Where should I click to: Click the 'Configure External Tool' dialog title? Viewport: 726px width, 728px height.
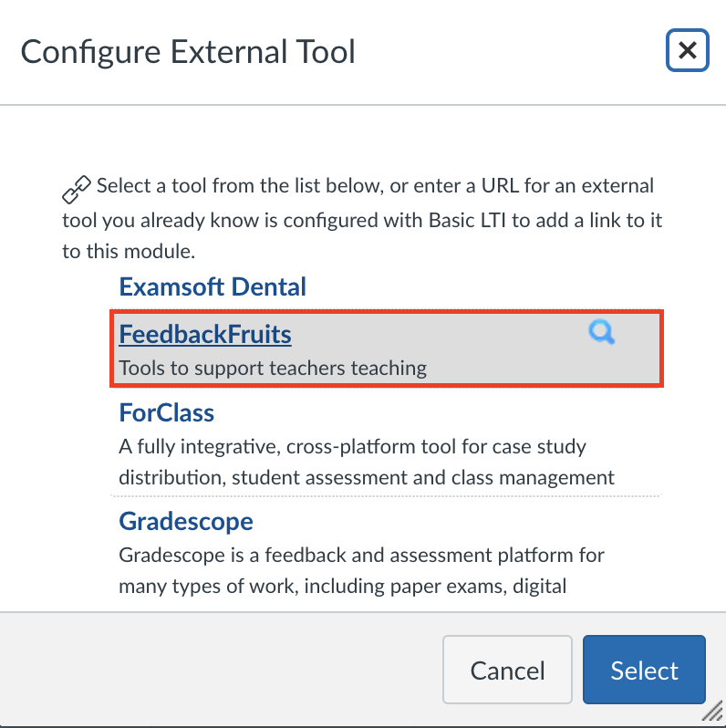[188, 52]
